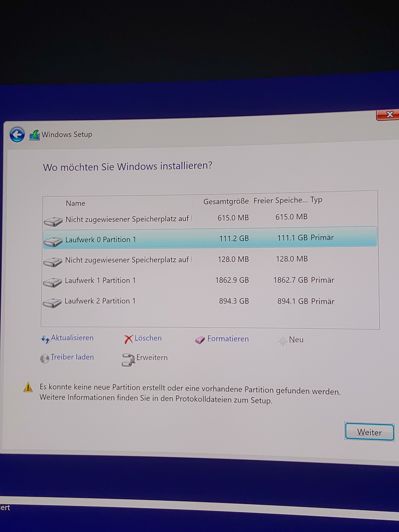
Task: Click the Treiber laden disc icon
Action: point(44,359)
